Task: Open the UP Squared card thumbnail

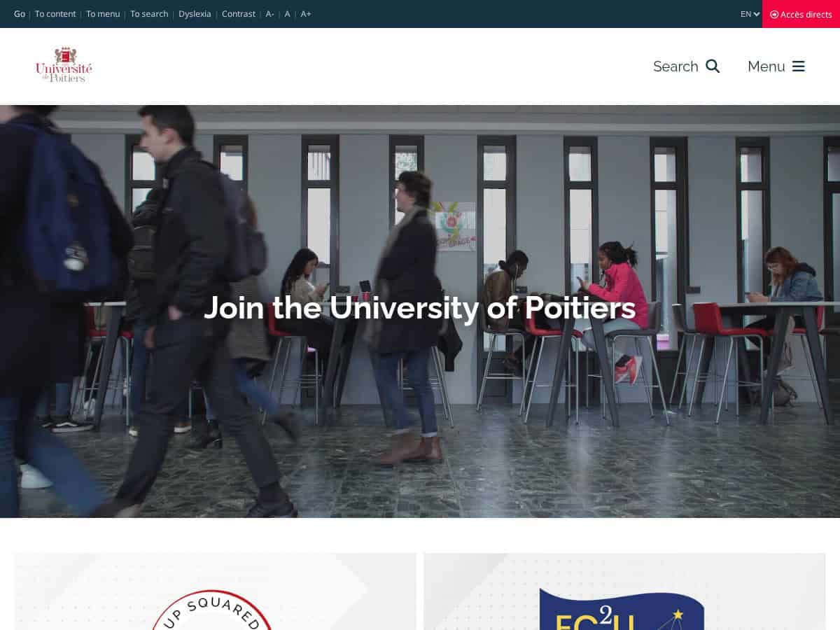Action: coord(215,591)
